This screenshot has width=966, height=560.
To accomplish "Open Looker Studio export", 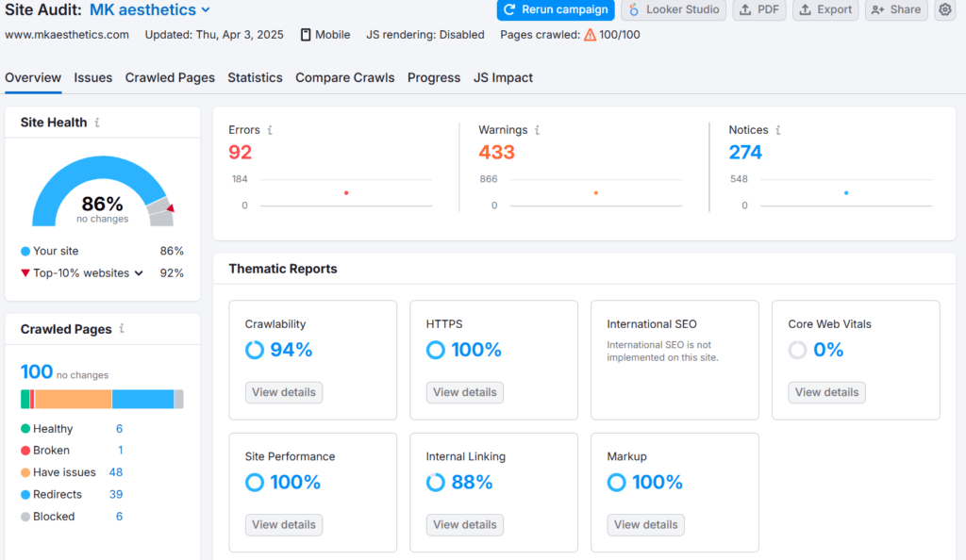I will click(674, 9).
